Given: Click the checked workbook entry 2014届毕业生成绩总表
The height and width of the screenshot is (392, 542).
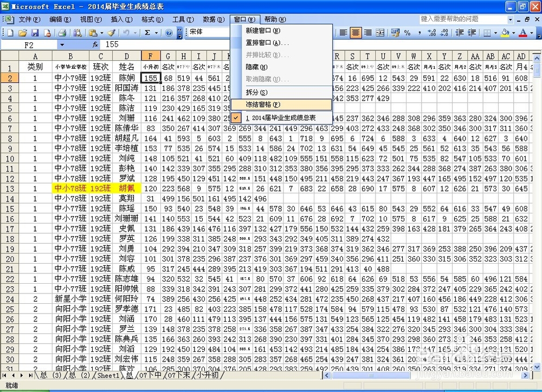Looking at the screenshot, I should pyautogui.click(x=282, y=117).
